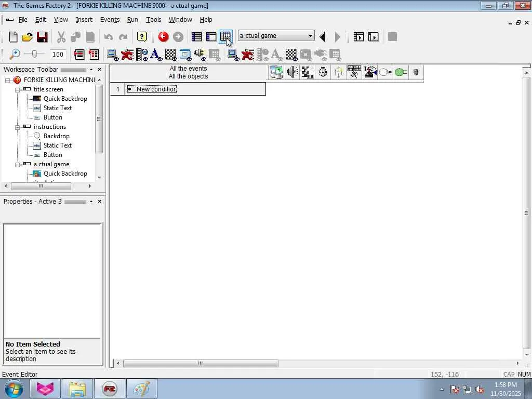Select the small face object column icon
This screenshot has width=532, height=399.
[416, 72]
